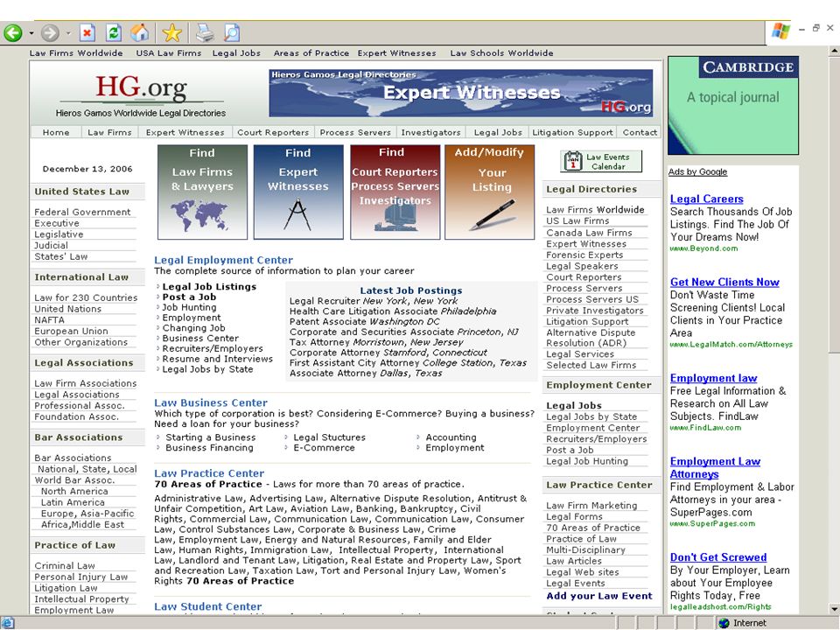This screenshot has width=840, height=630.
Task: Click Legal Jobs by State right sidebar link
Action: [x=591, y=416]
